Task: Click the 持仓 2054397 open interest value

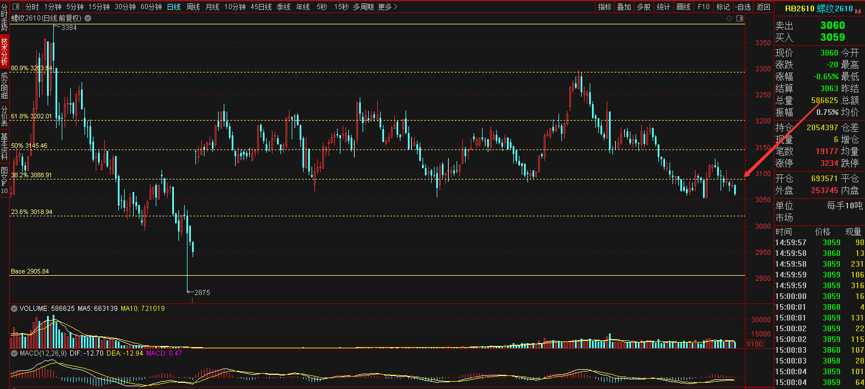Action: [823, 127]
